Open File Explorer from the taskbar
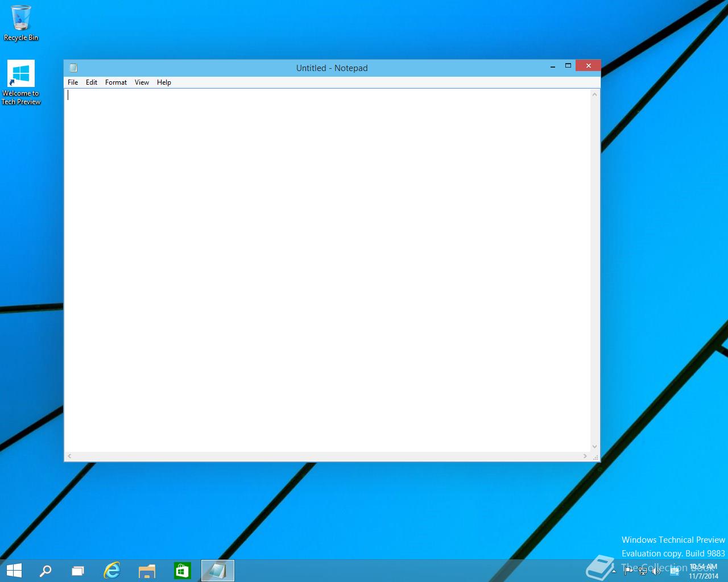 click(x=147, y=571)
